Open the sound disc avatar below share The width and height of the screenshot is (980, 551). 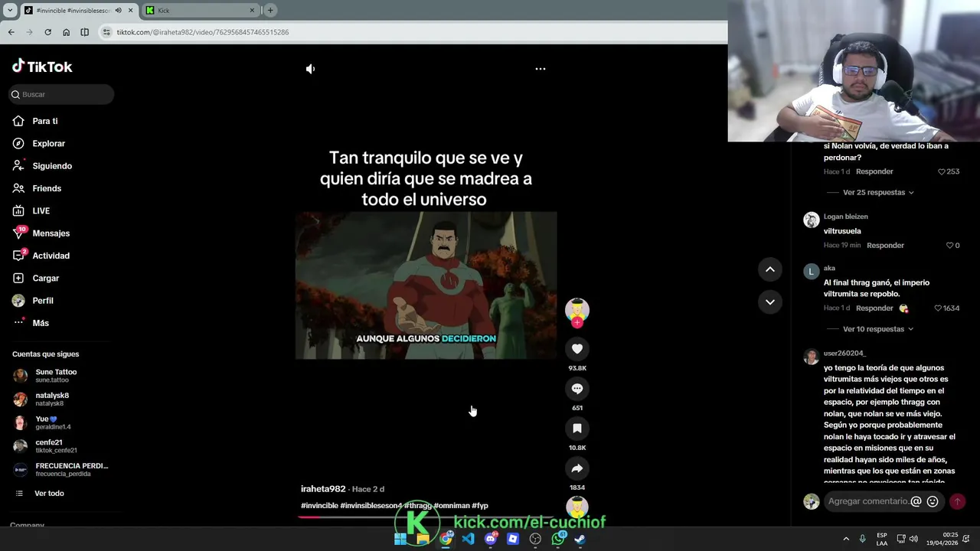577,507
